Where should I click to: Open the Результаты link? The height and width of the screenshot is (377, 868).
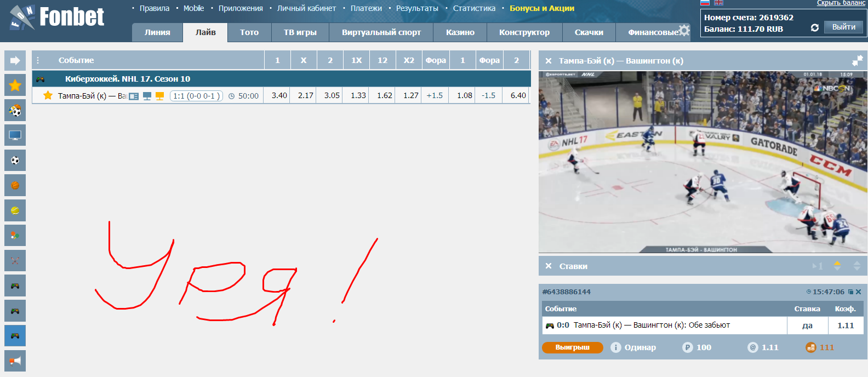(x=417, y=8)
